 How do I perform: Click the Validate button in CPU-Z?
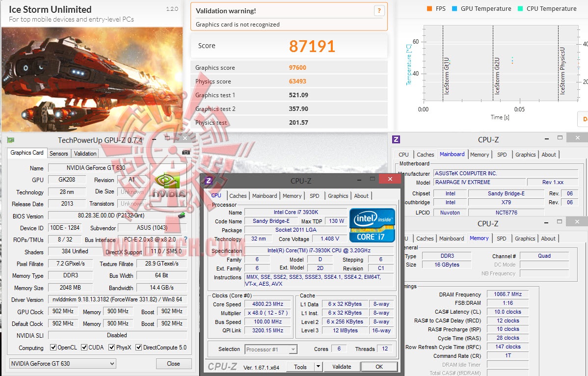click(342, 367)
